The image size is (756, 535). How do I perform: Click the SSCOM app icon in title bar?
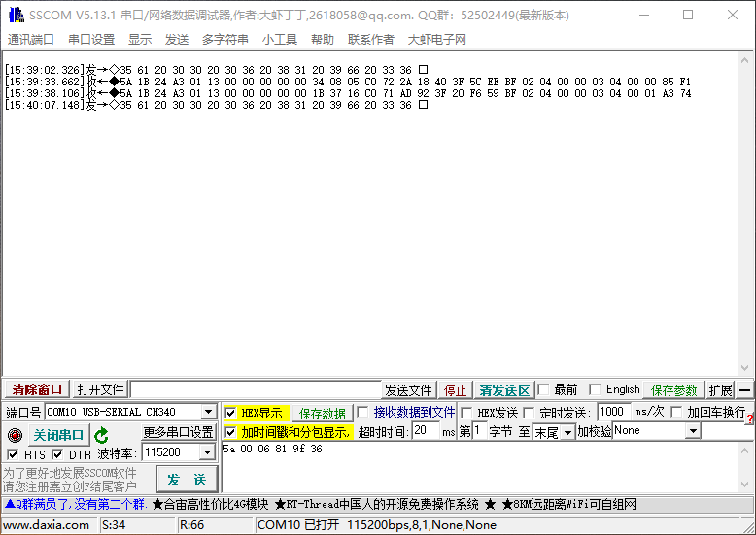point(17,15)
